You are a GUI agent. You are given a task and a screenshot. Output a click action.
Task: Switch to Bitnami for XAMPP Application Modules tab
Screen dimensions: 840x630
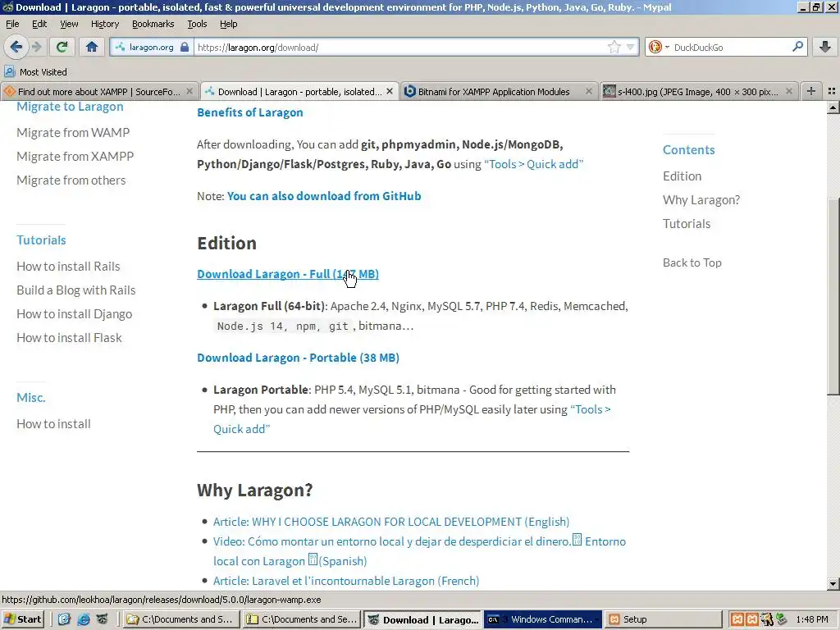click(493, 92)
